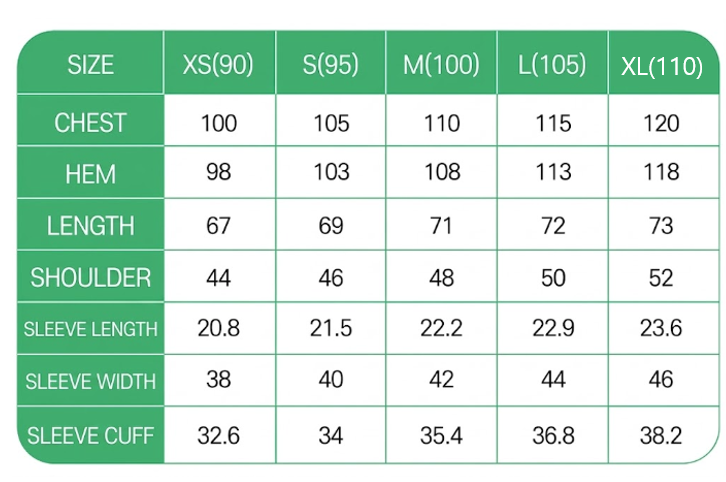Select the S(95) column header
This screenshot has height=482, width=726.
330,66
